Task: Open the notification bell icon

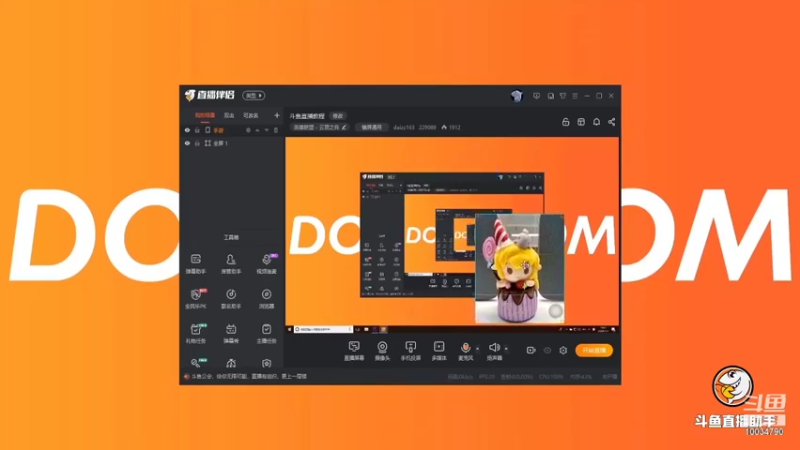Action: [596, 122]
